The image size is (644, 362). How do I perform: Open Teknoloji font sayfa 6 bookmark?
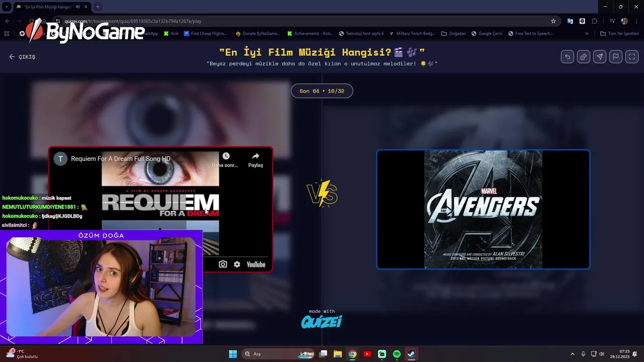[x=361, y=34]
